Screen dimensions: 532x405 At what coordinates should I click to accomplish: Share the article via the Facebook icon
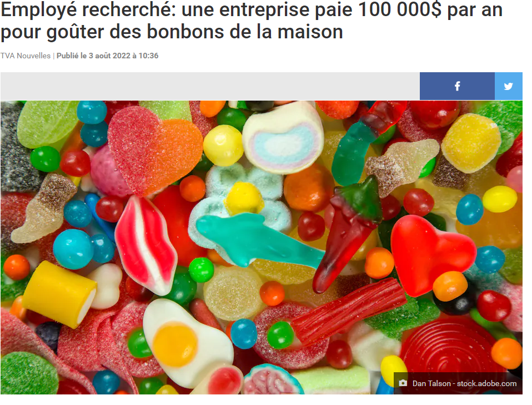(457, 86)
